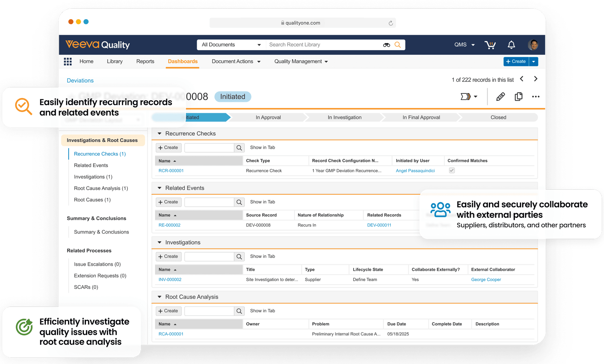Click the Search Recent Library field
Image resolution: width=604 pixels, height=364 pixels.
324,45
